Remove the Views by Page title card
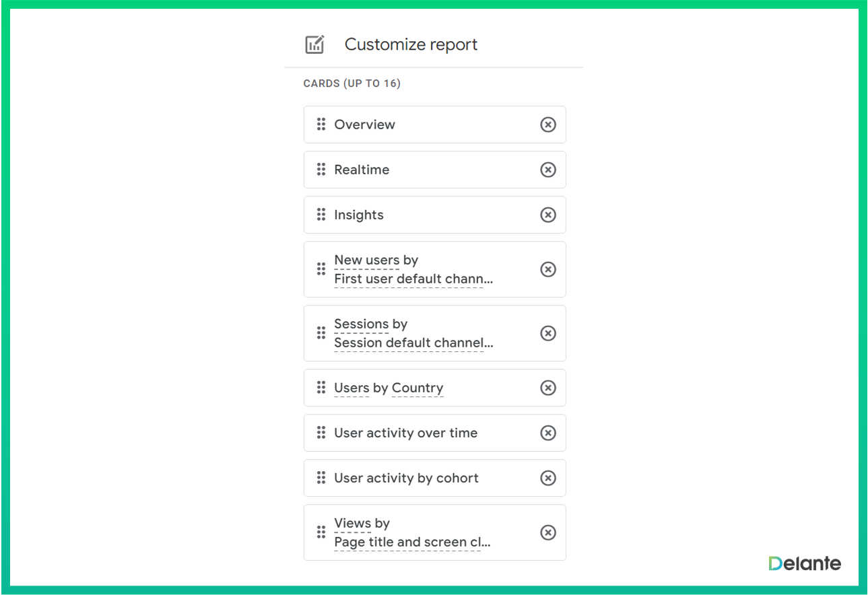This screenshot has height=595, width=868. click(x=548, y=532)
